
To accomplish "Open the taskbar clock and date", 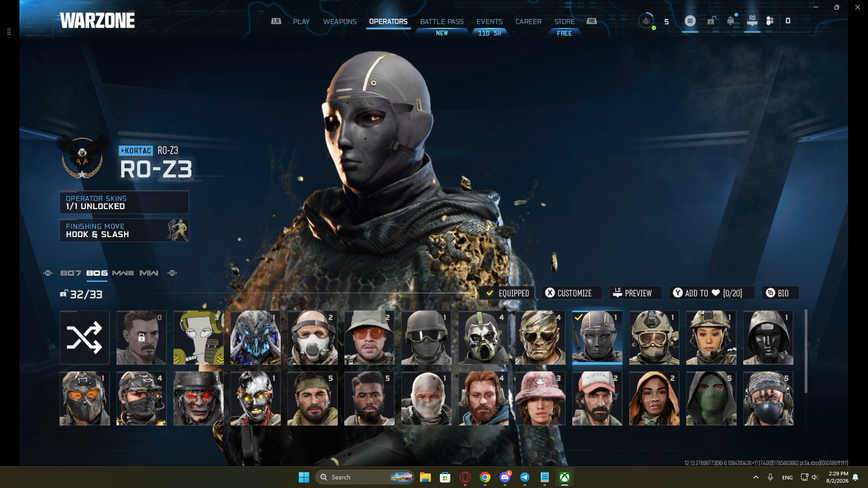I will pos(837,477).
